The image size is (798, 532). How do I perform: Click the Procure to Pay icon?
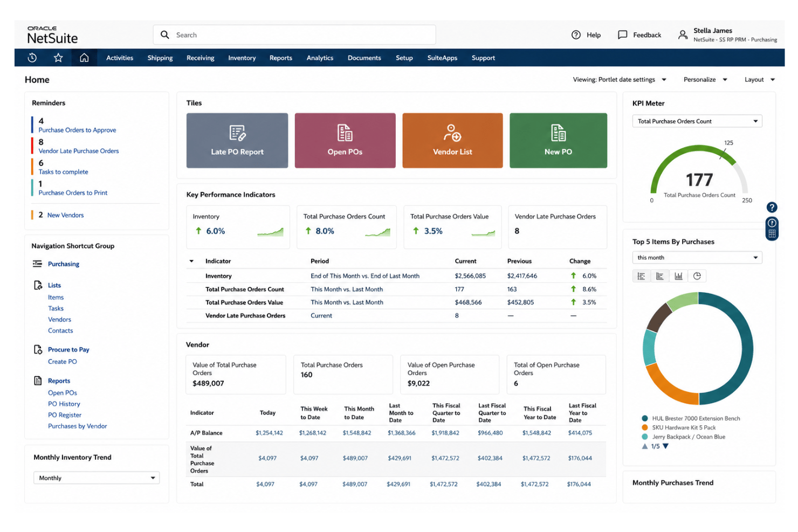(x=38, y=349)
